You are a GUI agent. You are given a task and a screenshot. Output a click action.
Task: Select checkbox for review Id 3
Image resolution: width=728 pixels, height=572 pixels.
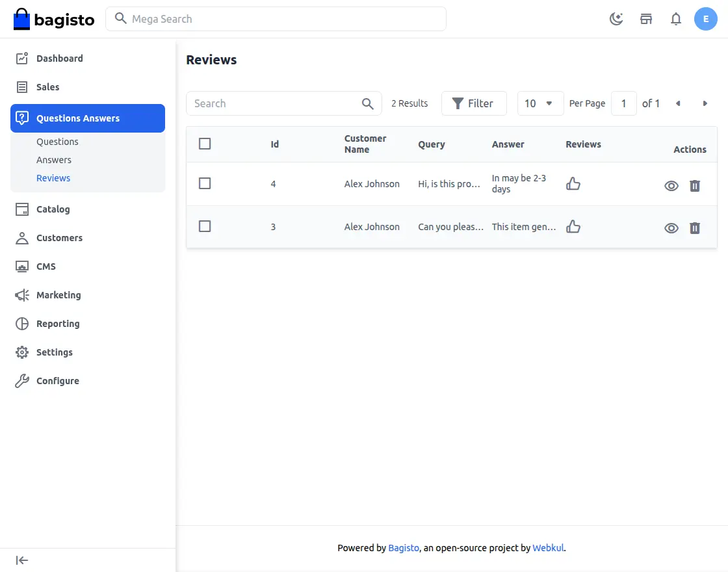pos(205,226)
